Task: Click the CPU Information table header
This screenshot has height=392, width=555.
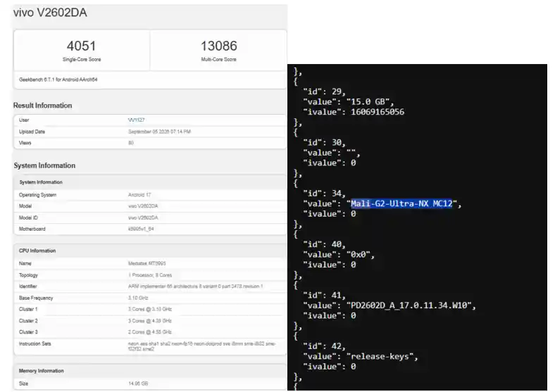Action: [37, 251]
